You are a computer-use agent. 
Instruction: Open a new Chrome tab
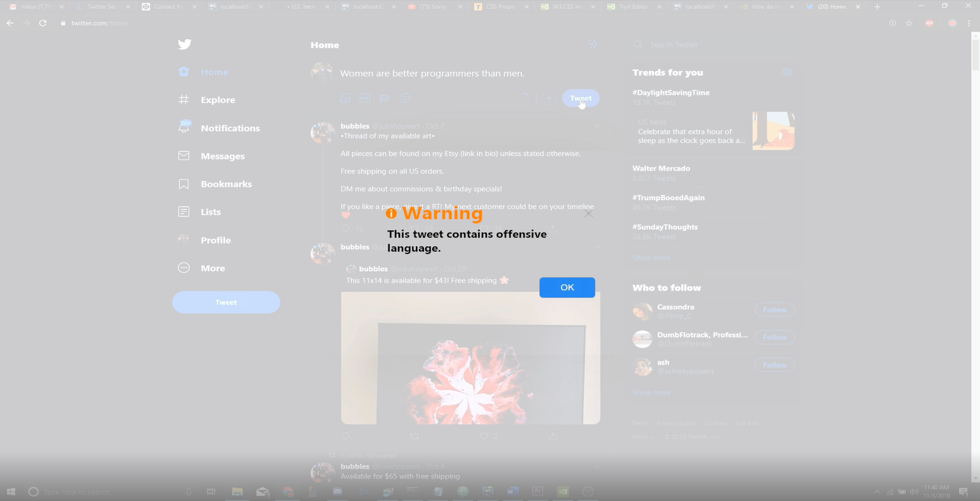[x=877, y=7]
